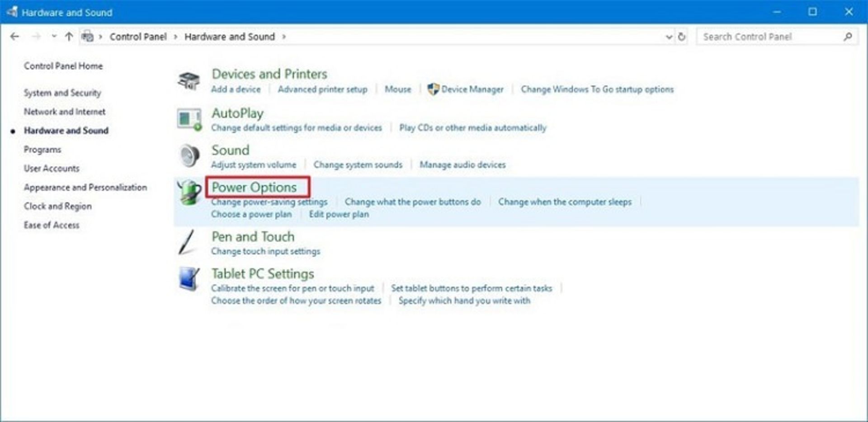The image size is (868, 422).
Task: Click Change what the power buttons do
Action: [412, 202]
